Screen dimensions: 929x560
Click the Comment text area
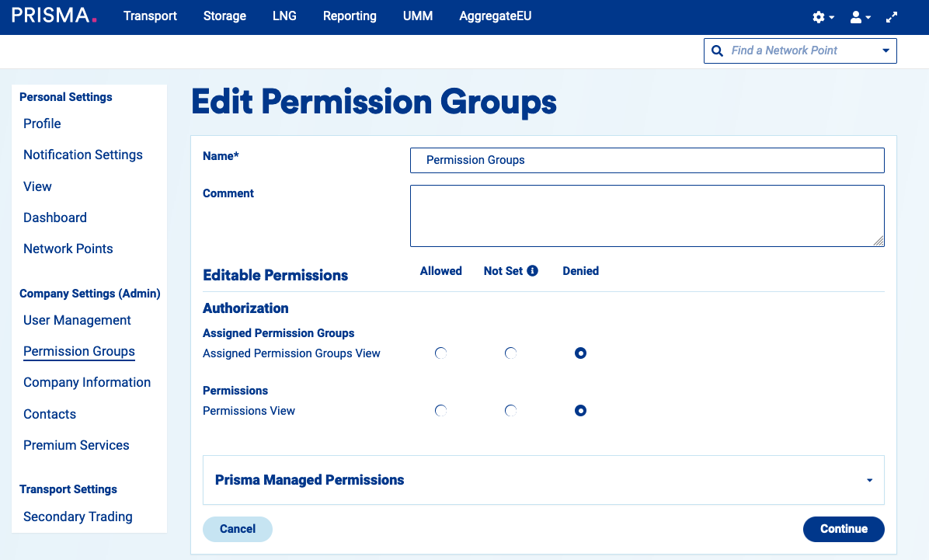[x=646, y=216]
